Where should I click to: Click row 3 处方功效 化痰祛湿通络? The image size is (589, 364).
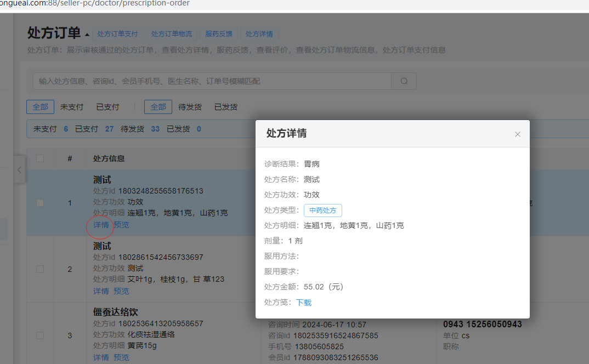pos(151,334)
